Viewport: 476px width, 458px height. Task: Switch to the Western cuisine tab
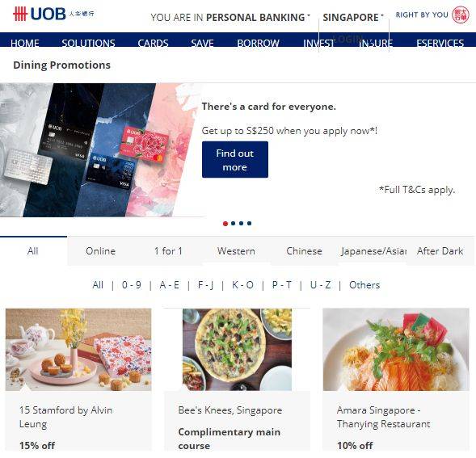pyautogui.click(x=236, y=251)
